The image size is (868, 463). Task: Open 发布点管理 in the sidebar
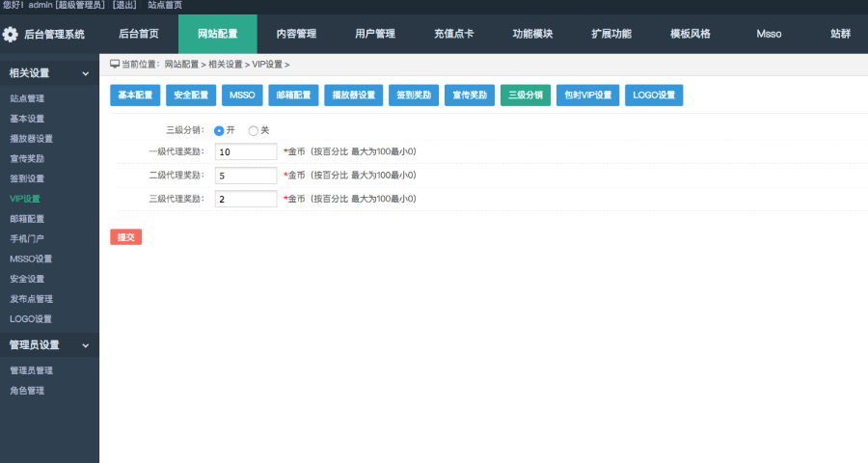pyautogui.click(x=31, y=299)
